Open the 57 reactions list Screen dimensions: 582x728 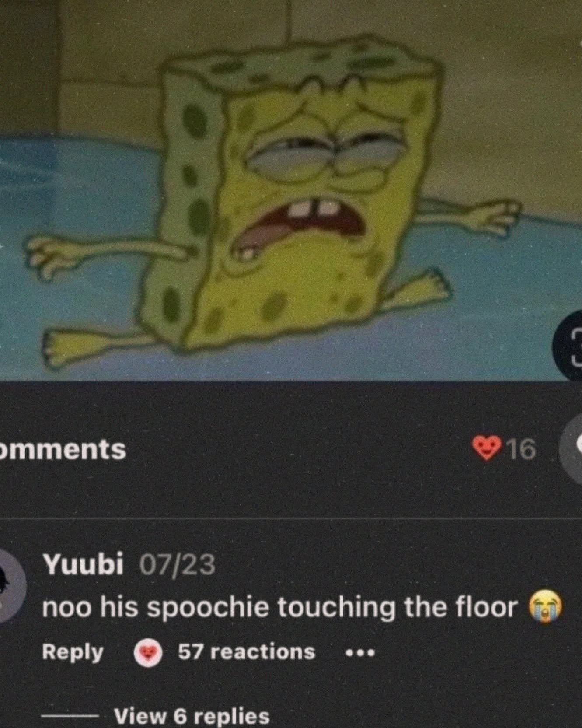pos(246,652)
